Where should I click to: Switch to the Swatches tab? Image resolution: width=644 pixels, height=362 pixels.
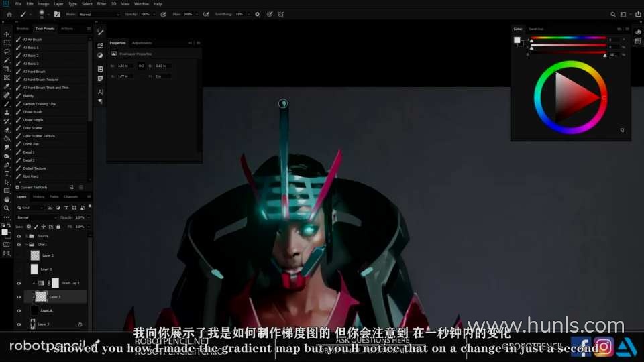pyautogui.click(x=536, y=29)
